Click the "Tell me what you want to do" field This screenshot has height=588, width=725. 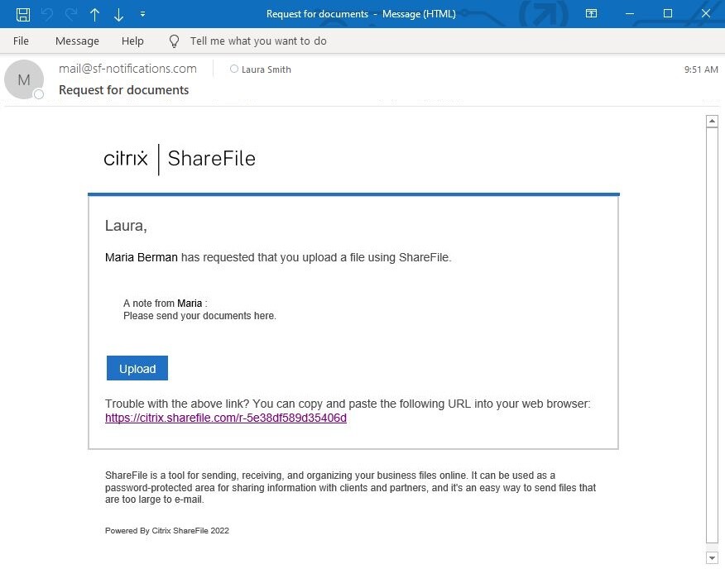click(x=258, y=41)
